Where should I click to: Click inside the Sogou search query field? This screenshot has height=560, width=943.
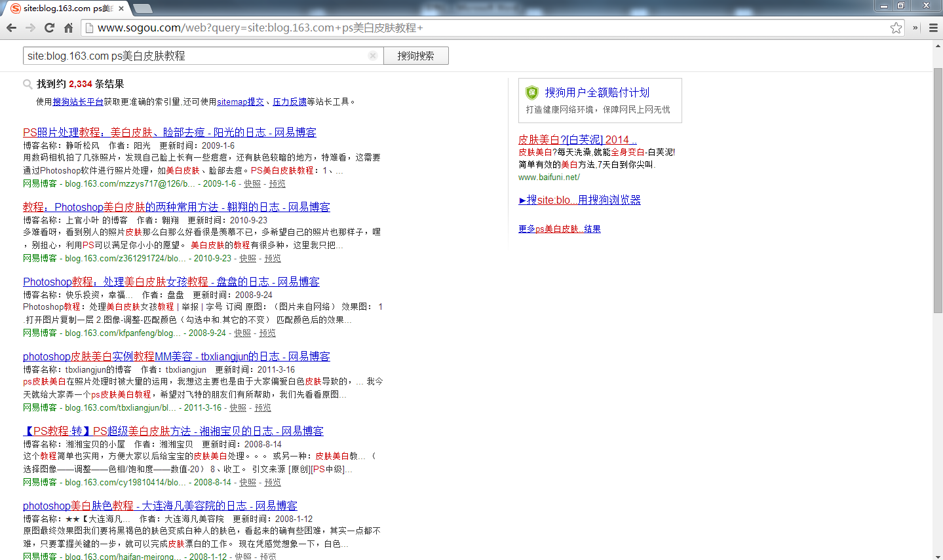197,56
